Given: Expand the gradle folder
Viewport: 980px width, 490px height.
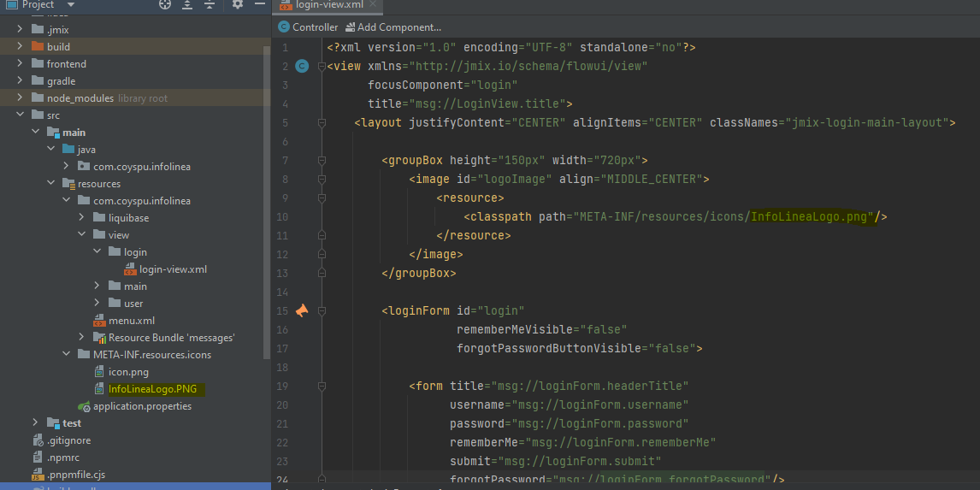Looking at the screenshot, I should 20,80.
